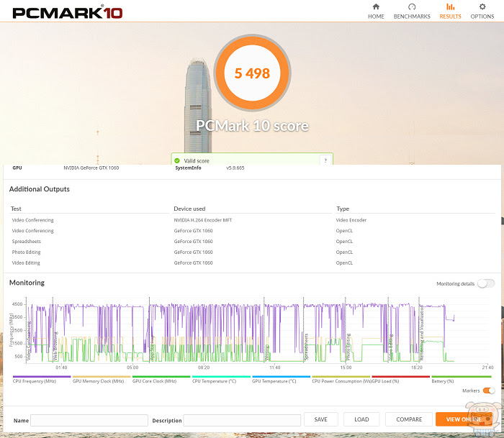Open the Options tab
The height and width of the screenshot is (438, 504).
482,12
